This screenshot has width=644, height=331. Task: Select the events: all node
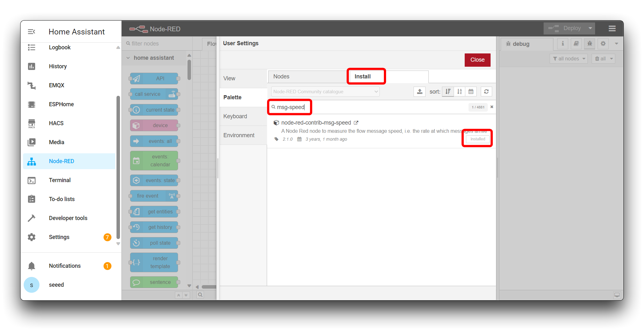coord(154,141)
